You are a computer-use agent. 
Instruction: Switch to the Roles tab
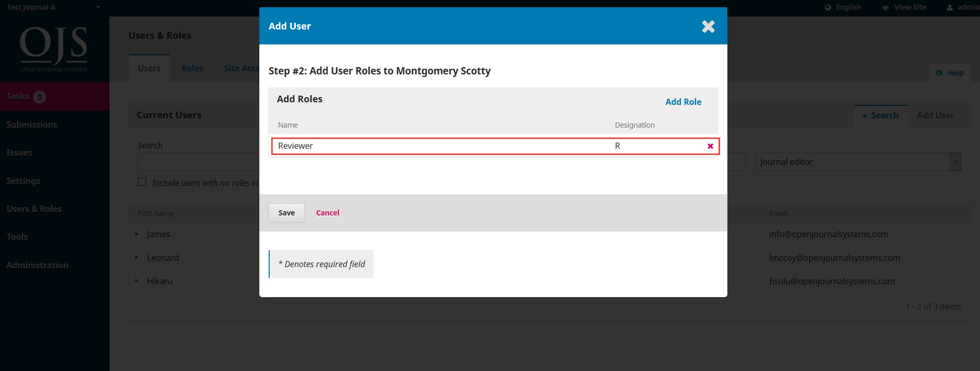click(x=192, y=68)
